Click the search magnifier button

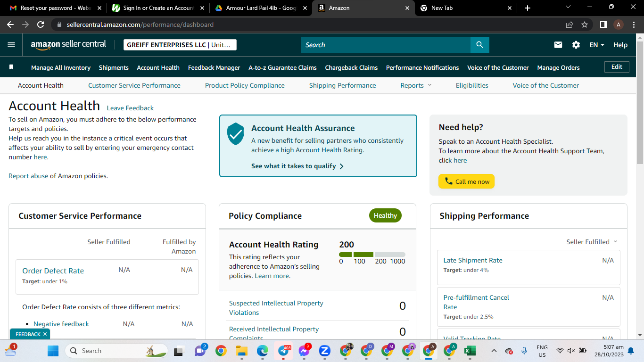click(479, 45)
